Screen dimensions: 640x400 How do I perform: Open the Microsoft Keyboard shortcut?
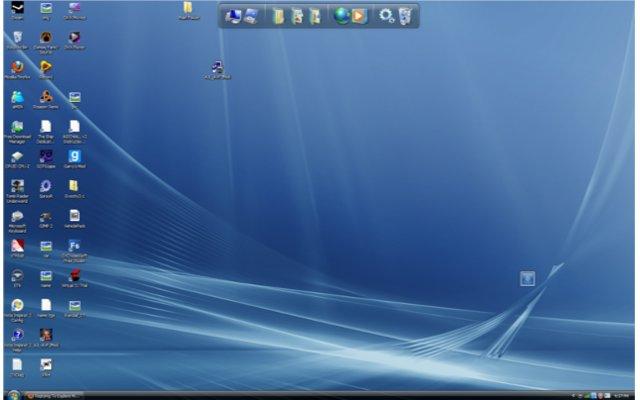(17, 216)
